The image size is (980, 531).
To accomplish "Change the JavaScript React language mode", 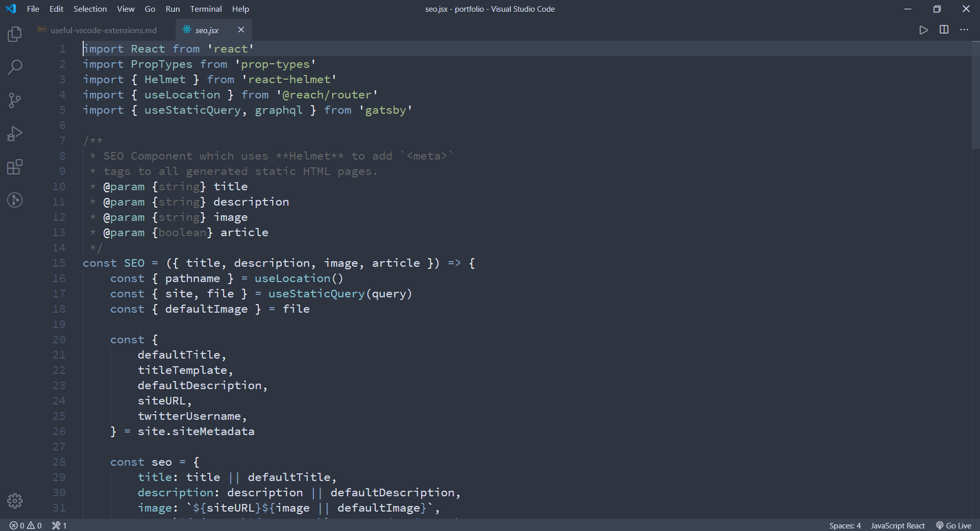I will [898, 525].
